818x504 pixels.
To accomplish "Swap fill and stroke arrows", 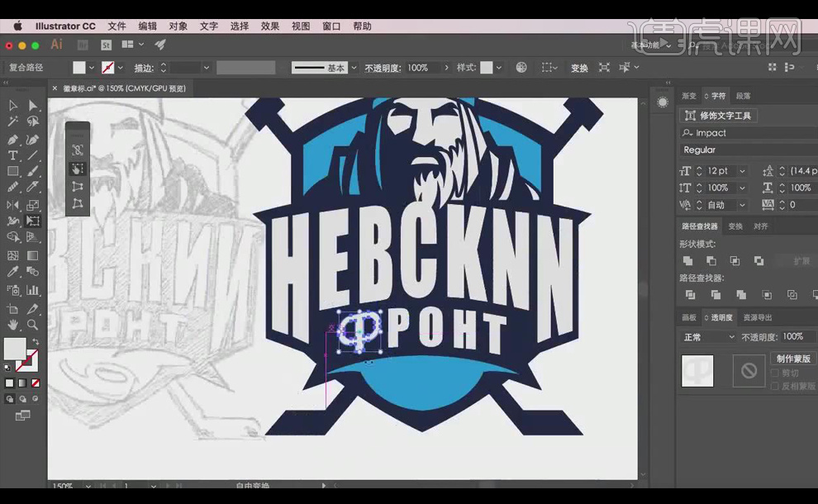I will click(x=35, y=342).
